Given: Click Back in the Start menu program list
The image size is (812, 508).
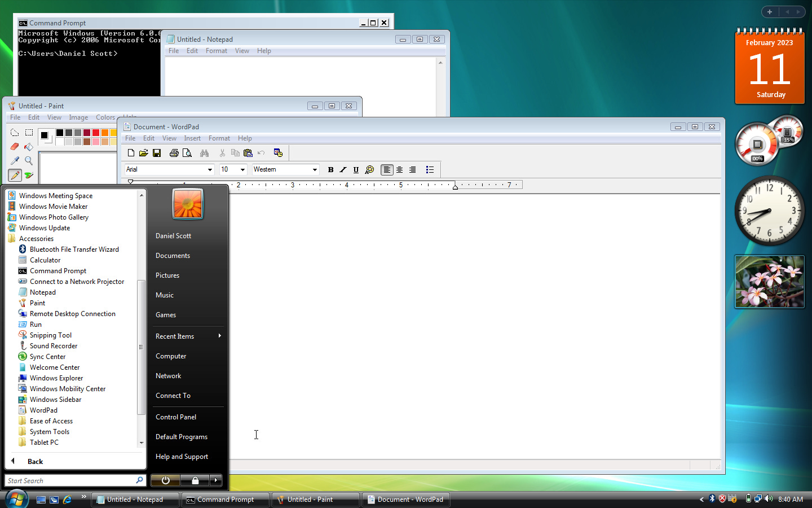Looking at the screenshot, I should pos(35,461).
